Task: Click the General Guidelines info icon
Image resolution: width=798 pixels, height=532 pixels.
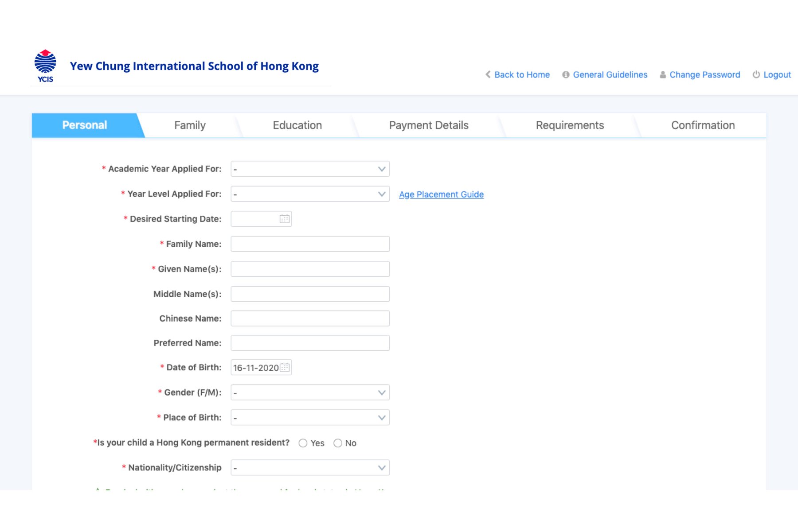Action: [566, 75]
